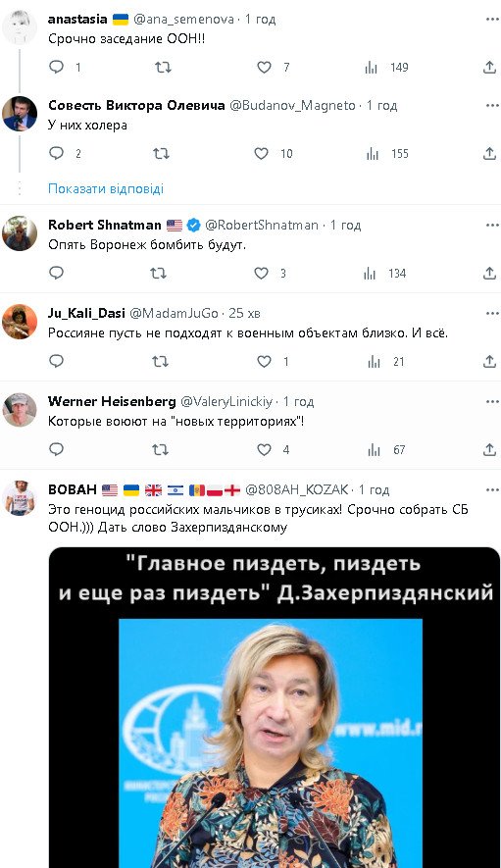
Task: Open more options menu on BOBAH's tweet
Action: tap(492, 489)
